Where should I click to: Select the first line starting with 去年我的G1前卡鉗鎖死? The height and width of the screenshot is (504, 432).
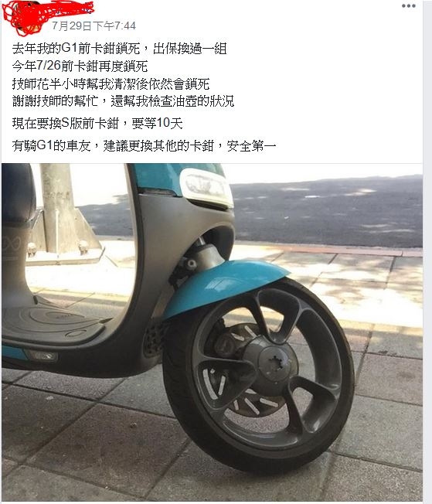coord(120,49)
